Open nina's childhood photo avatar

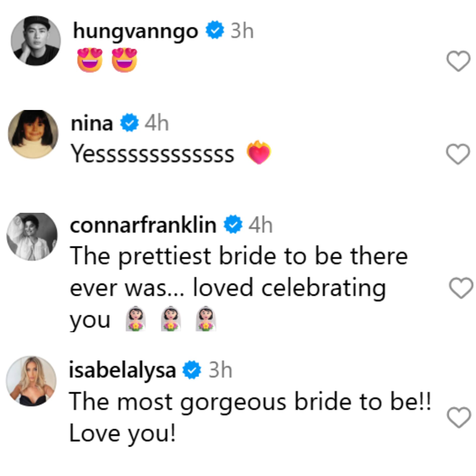(33, 134)
